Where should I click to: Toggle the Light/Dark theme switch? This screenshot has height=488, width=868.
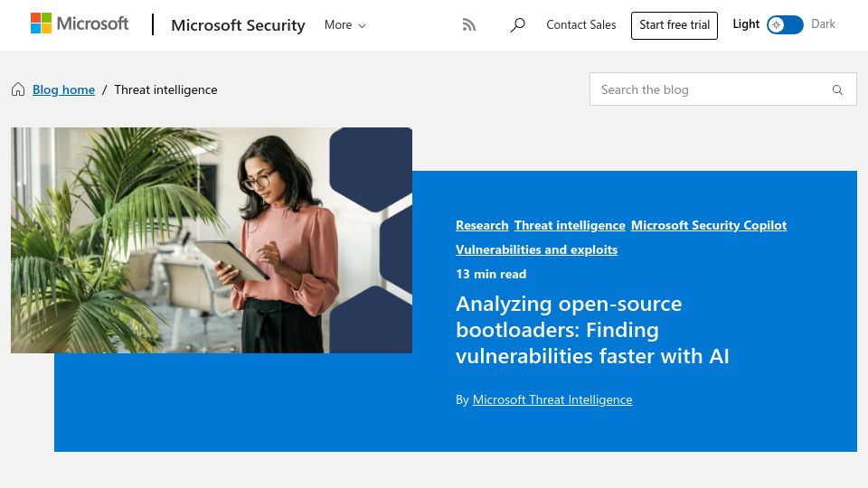(x=785, y=25)
